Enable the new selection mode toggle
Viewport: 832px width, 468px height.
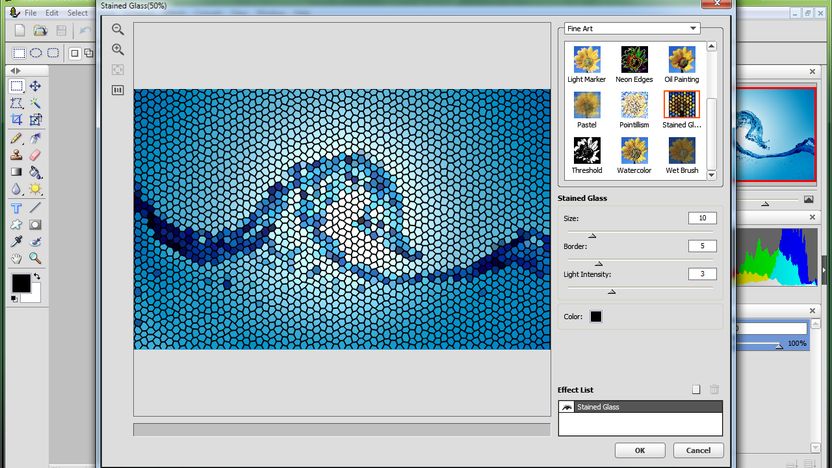(75, 53)
